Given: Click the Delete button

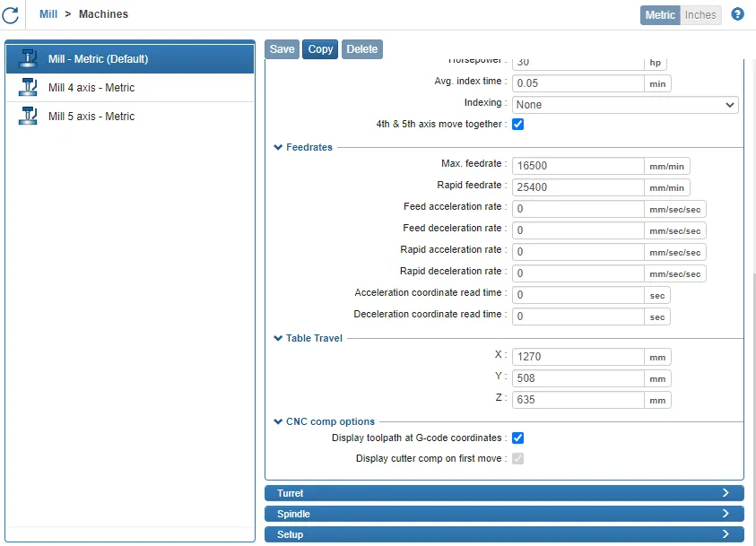Looking at the screenshot, I should pos(362,49).
